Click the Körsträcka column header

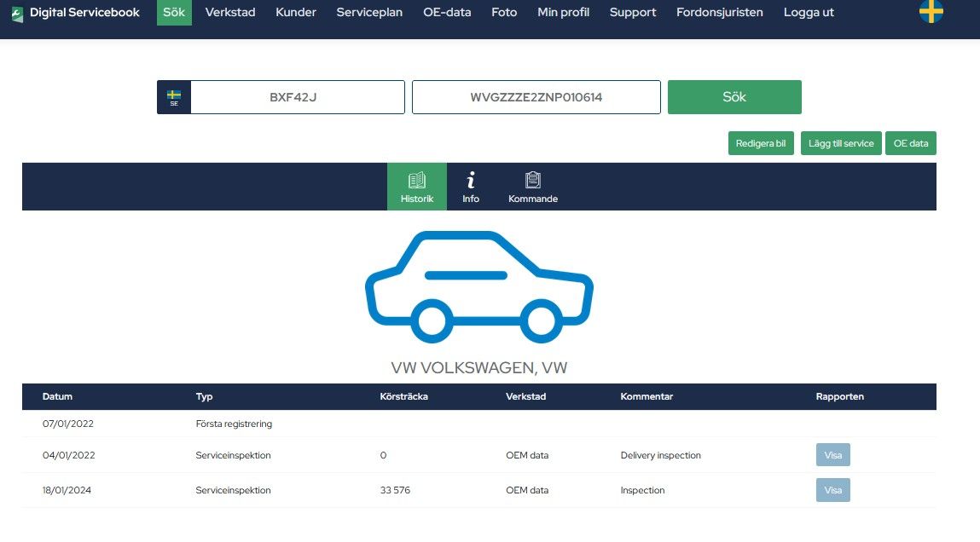coord(403,396)
